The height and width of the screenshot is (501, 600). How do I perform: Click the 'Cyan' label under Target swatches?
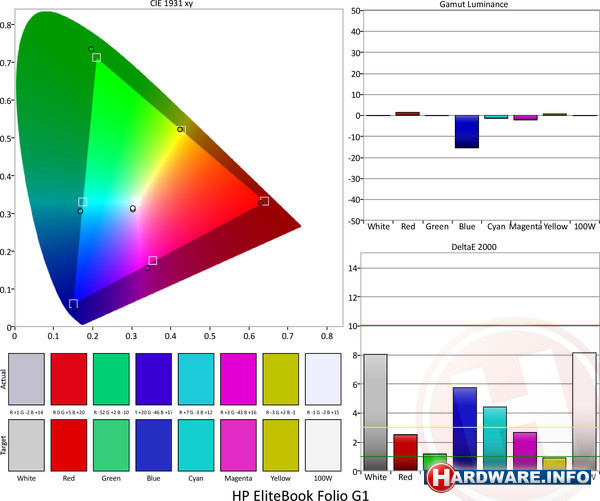click(x=196, y=478)
